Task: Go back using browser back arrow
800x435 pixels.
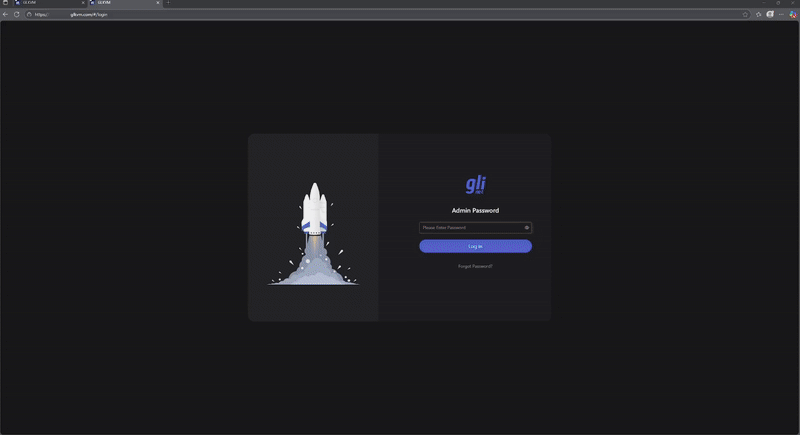Action: [x=6, y=15]
